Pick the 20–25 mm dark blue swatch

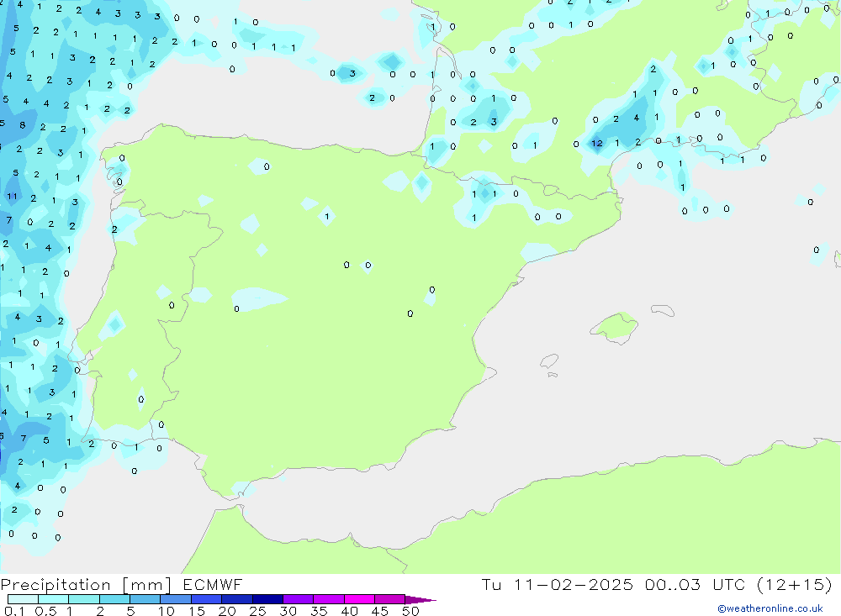pos(237,599)
